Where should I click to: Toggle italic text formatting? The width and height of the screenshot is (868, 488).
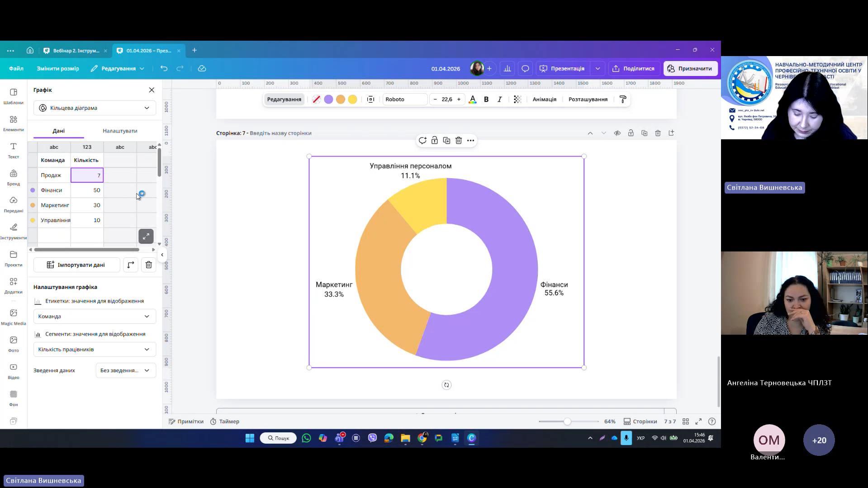[499, 99]
